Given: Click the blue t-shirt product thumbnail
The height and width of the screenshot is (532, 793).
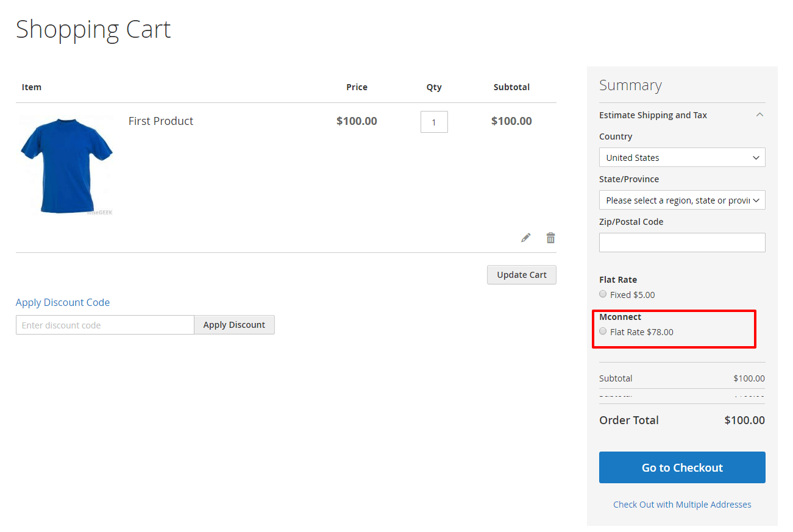Looking at the screenshot, I should (x=66, y=165).
